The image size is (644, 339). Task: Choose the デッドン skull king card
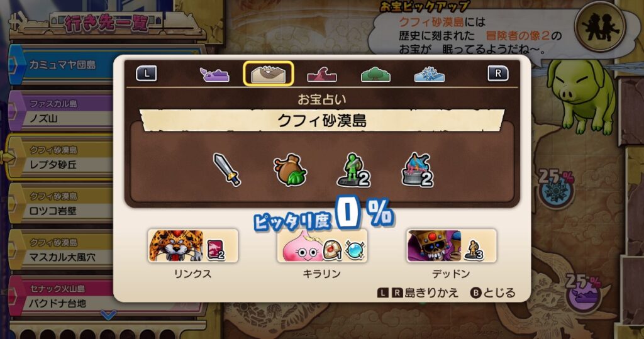pos(452,246)
